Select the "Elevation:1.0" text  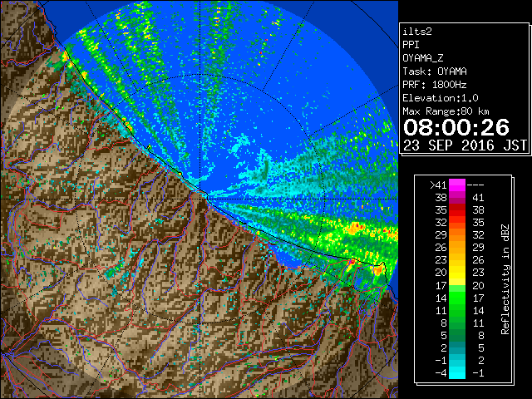pos(441,98)
